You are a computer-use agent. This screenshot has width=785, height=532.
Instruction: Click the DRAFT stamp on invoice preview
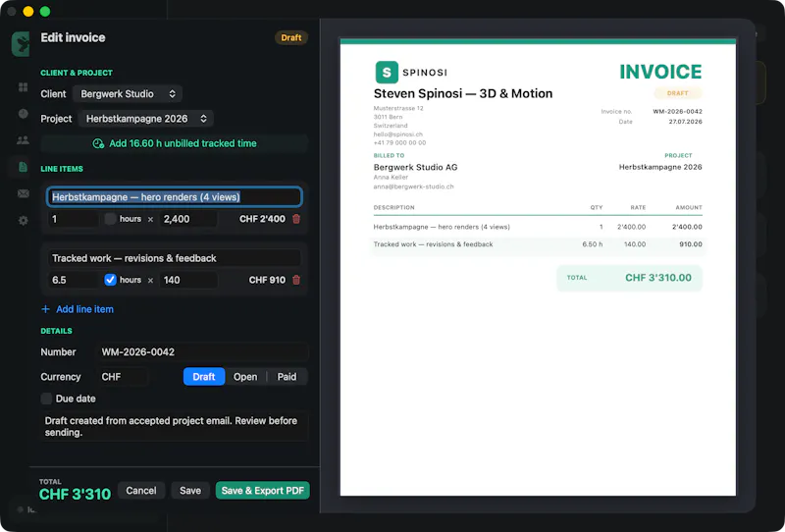click(678, 93)
